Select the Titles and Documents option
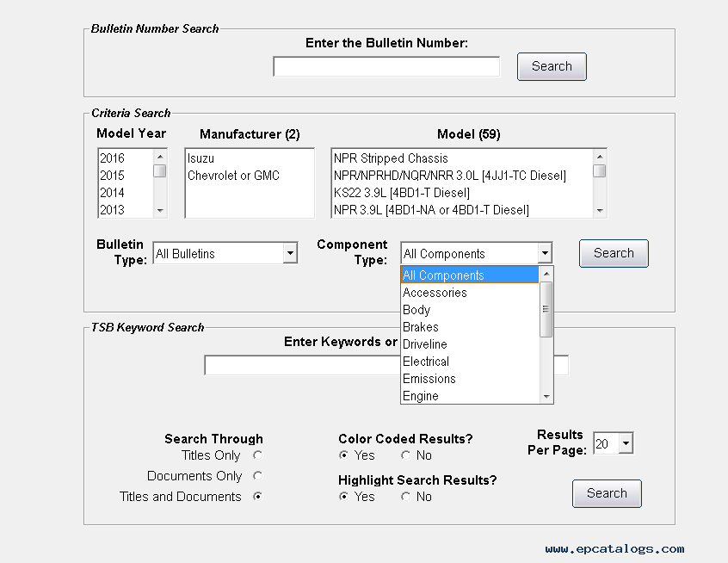728x563 pixels. coord(257,497)
